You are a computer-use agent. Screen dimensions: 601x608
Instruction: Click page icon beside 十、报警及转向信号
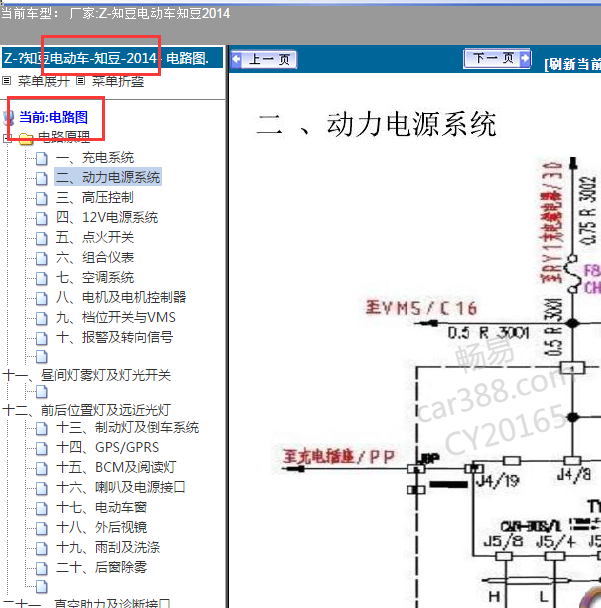coord(41,338)
